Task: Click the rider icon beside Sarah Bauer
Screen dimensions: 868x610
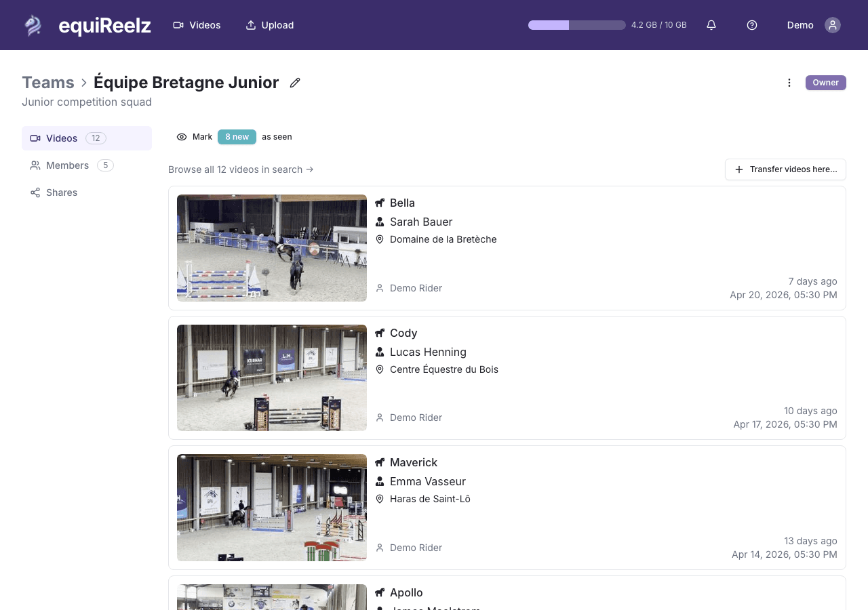Action: (380, 222)
